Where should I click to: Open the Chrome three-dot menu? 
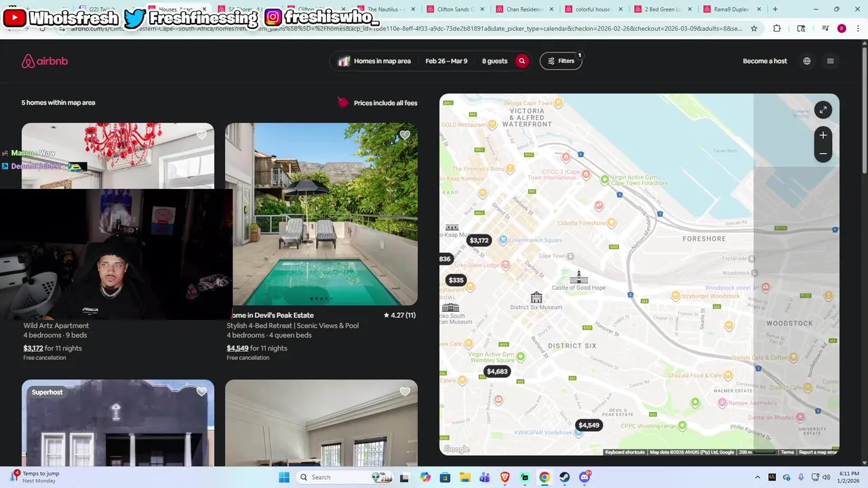pos(856,28)
